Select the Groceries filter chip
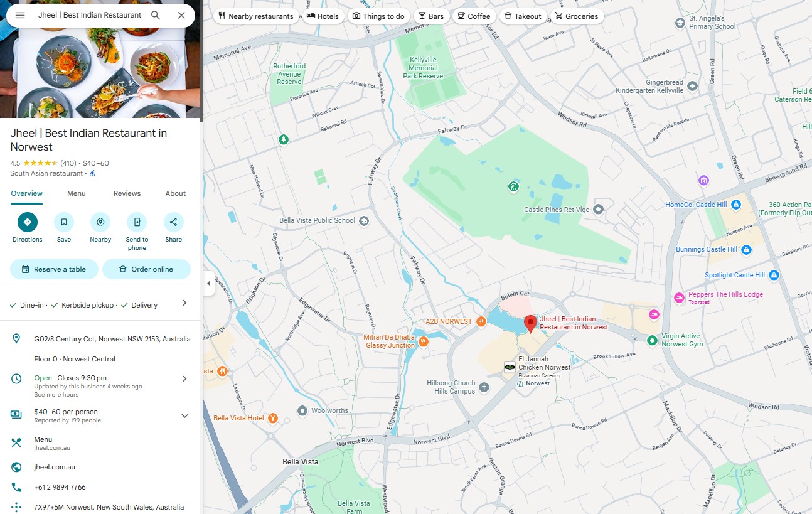The width and height of the screenshot is (812, 514). point(577,16)
